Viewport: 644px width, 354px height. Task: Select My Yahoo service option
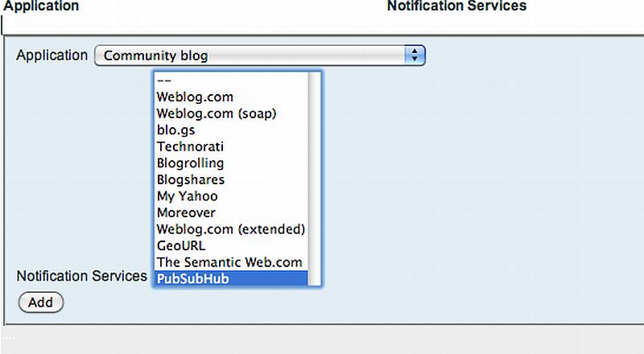click(188, 196)
